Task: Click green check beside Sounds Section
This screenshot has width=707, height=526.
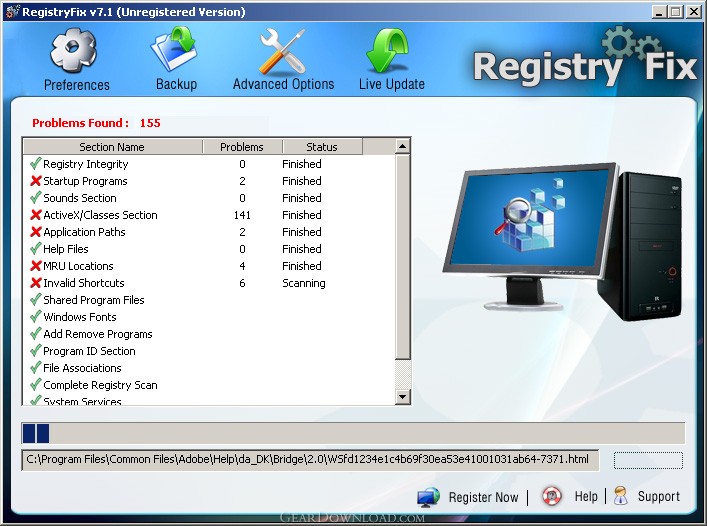Action: tap(36, 198)
